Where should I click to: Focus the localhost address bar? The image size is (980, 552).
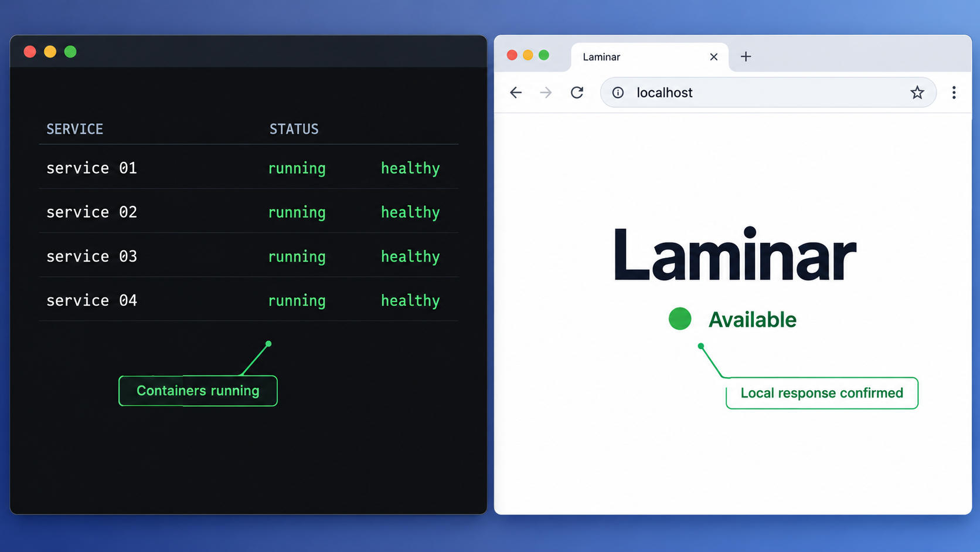click(768, 93)
